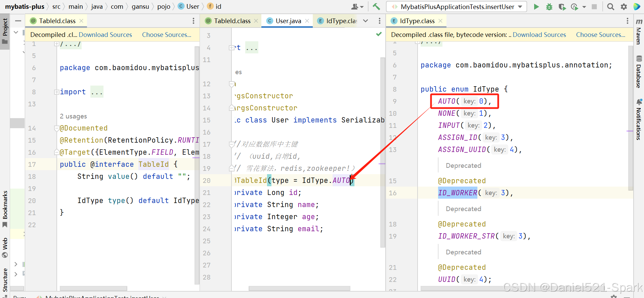Click IdType.AUTO on line 20 of User.java
This screenshot has width=644, height=298.
[326, 181]
